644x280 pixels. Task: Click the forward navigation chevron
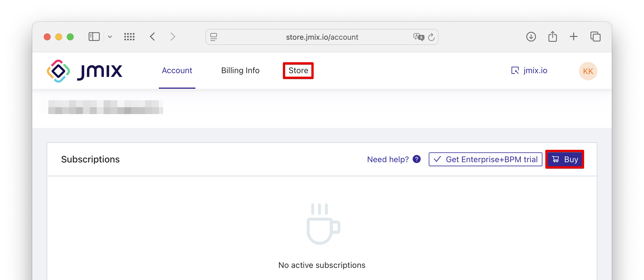pyautogui.click(x=173, y=37)
